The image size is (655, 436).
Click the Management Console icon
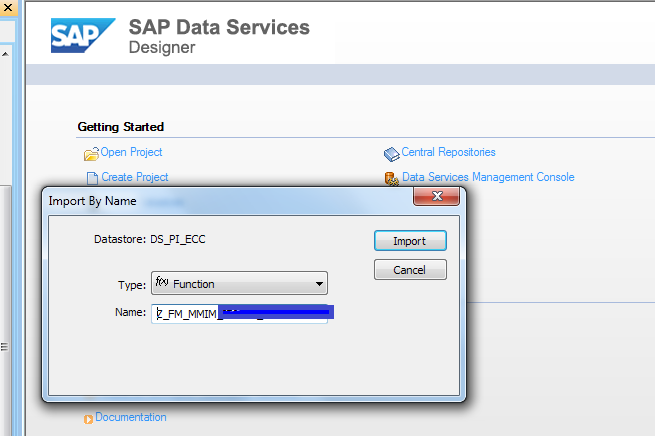(391, 179)
